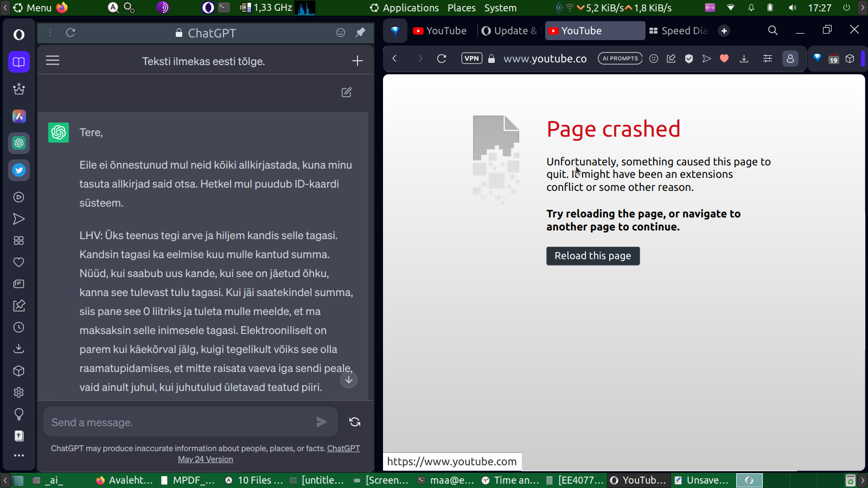Go back in the browser
868x488 pixels.
click(x=395, y=59)
